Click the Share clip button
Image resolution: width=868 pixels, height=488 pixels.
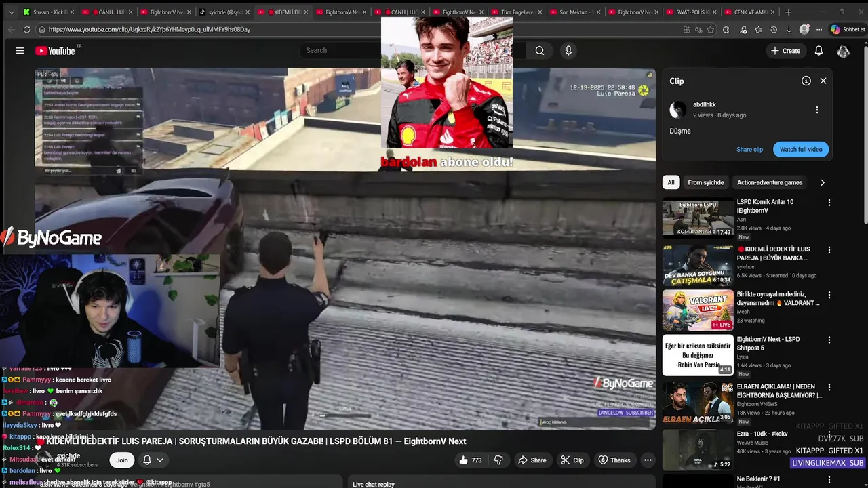[749, 149]
